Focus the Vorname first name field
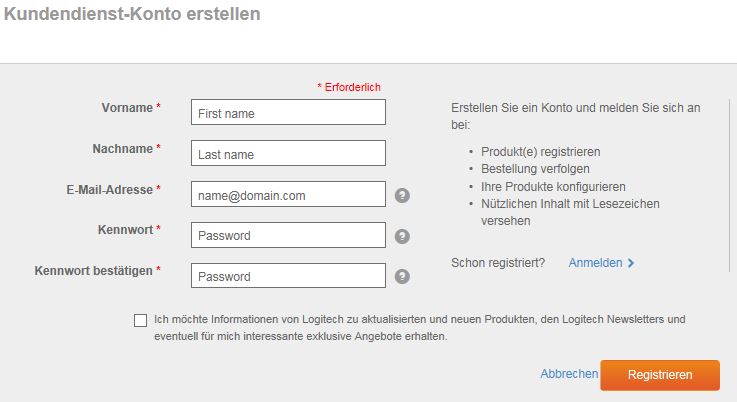This screenshot has height=402, width=737. click(x=288, y=112)
